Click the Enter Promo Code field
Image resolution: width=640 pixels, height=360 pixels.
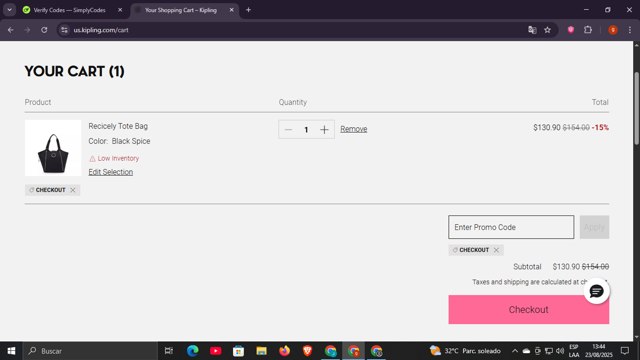tap(511, 227)
